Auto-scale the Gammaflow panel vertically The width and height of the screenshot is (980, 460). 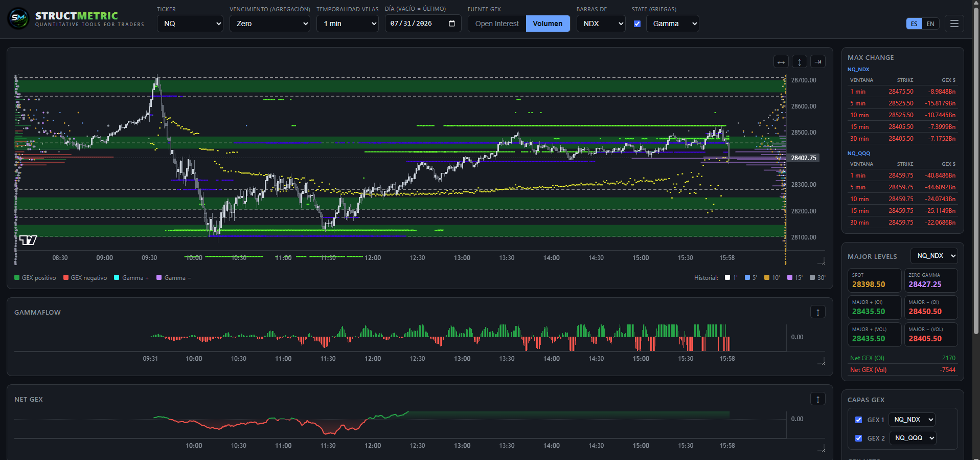tap(818, 312)
